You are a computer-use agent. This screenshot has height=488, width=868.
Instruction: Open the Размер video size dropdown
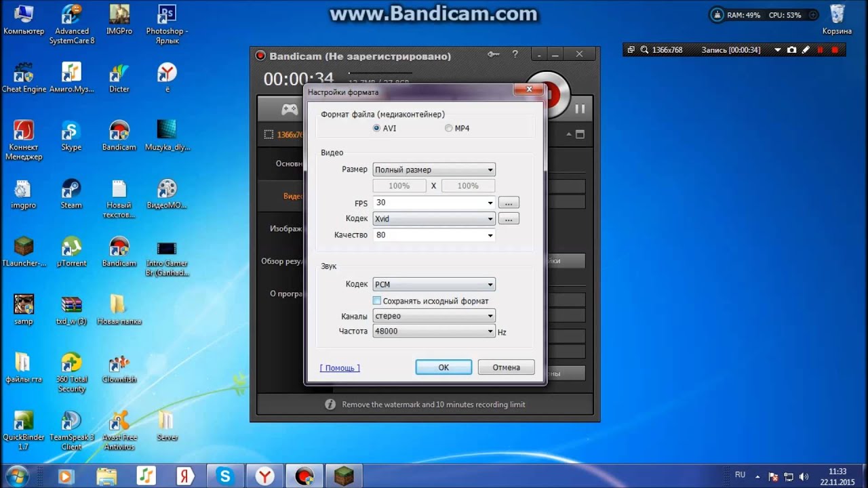point(434,169)
